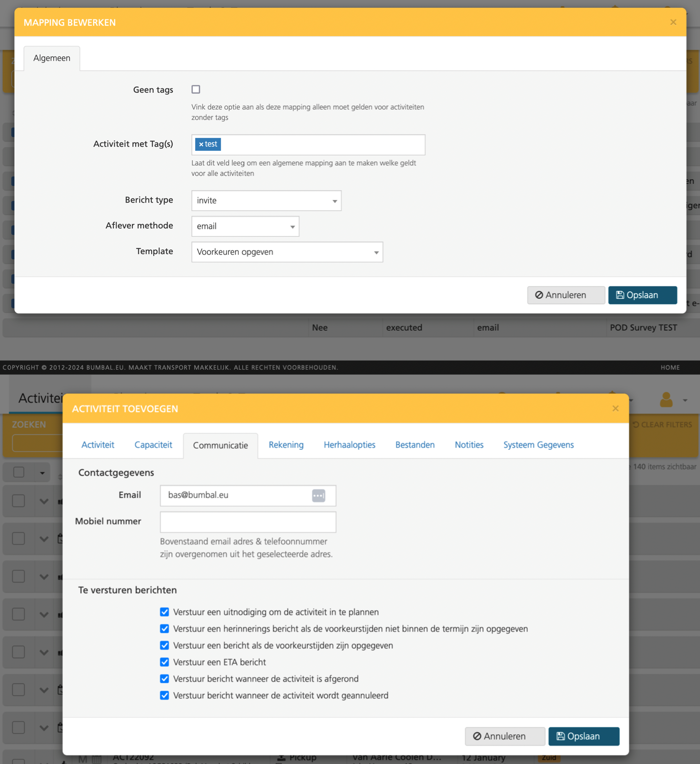Focus the Mobiel nummer input field
The height and width of the screenshot is (764, 700).
(x=248, y=522)
